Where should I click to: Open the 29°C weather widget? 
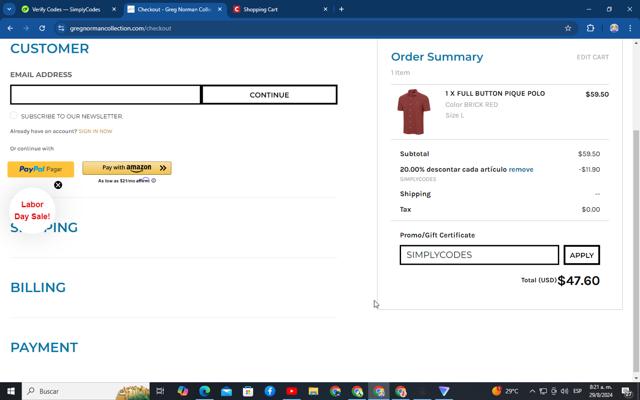(x=505, y=391)
